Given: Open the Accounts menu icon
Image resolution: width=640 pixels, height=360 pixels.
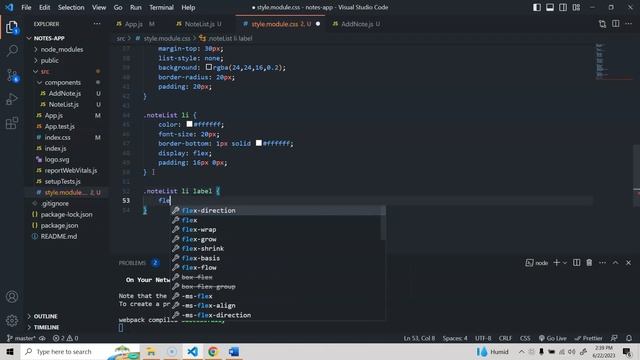Looking at the screenshot, I should tap(12, 297).
